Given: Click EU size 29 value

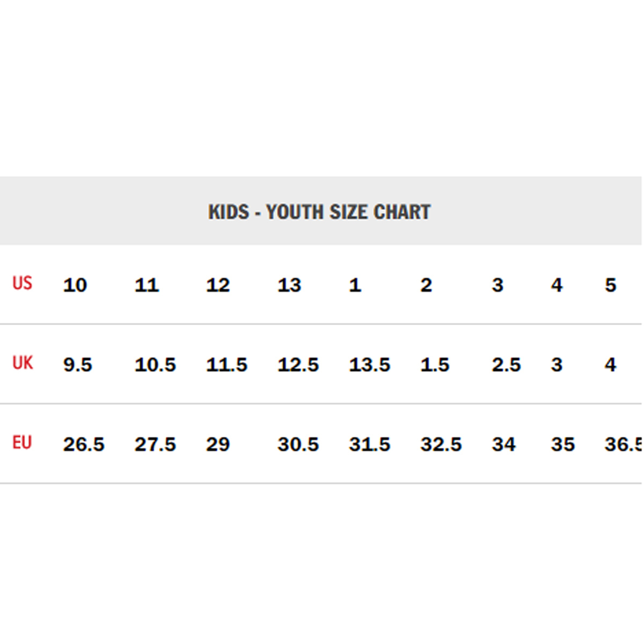Looking at the screenshot, I should [218, 444].
